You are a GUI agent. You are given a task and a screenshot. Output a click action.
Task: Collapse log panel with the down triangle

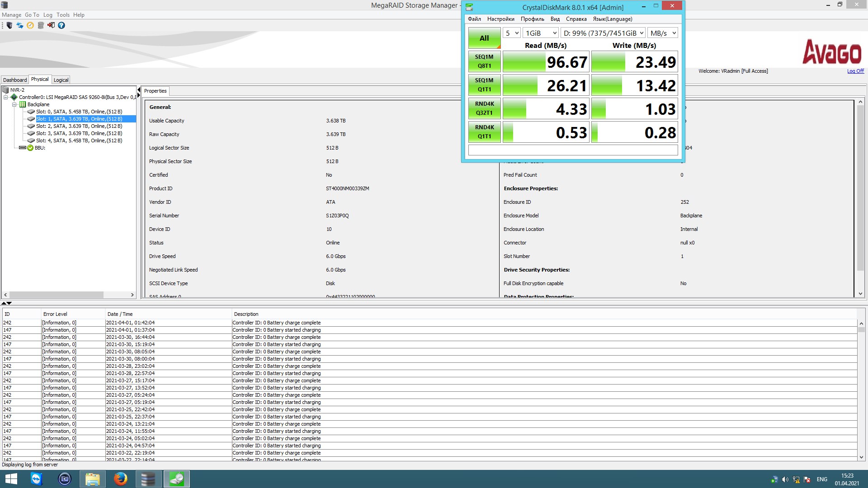click(9, 303)
